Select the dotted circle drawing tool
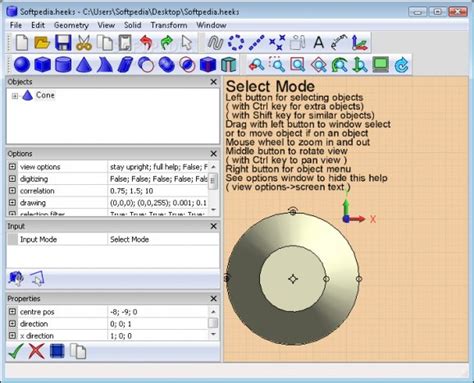 [x=236, y=43]
